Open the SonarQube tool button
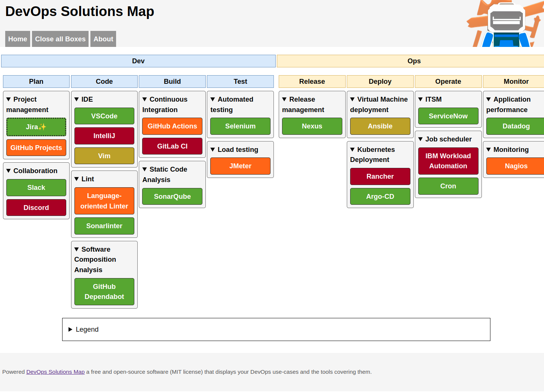This screenshot has height=392, width=544. tap(172, 197)
